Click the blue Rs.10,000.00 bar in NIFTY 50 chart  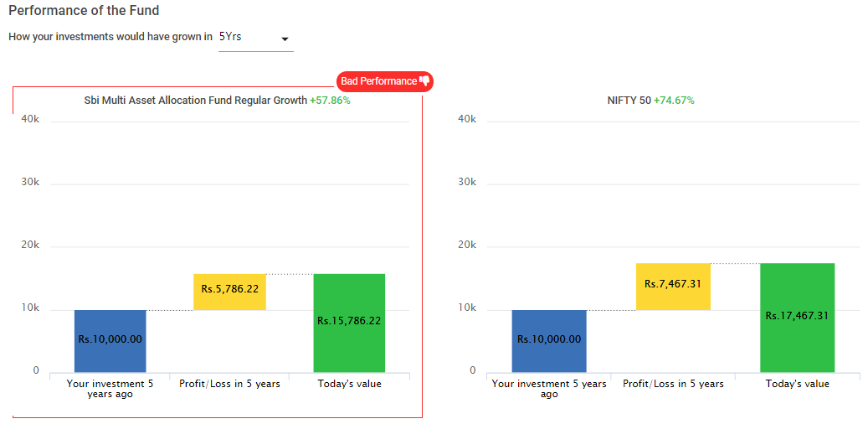pos(549,341)
